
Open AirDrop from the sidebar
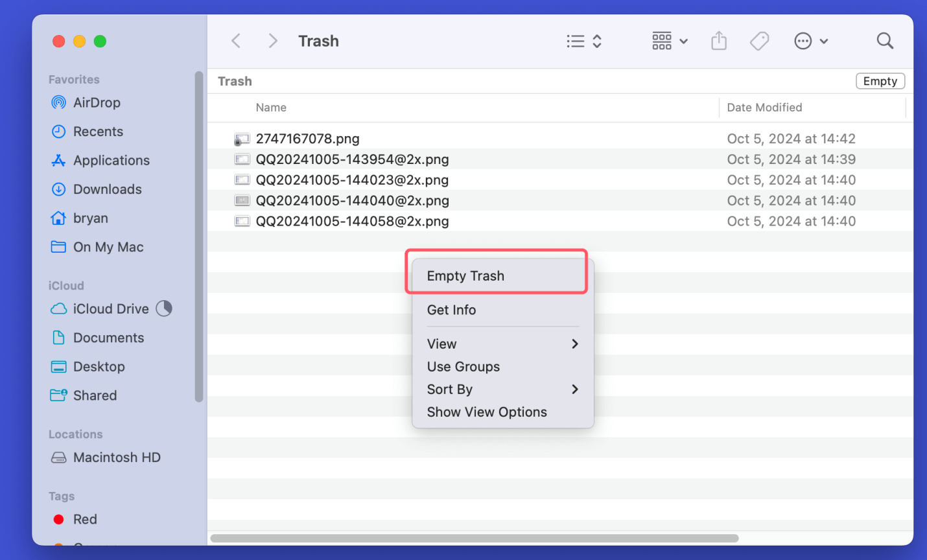pyautogui.click(x=96, y=102)
